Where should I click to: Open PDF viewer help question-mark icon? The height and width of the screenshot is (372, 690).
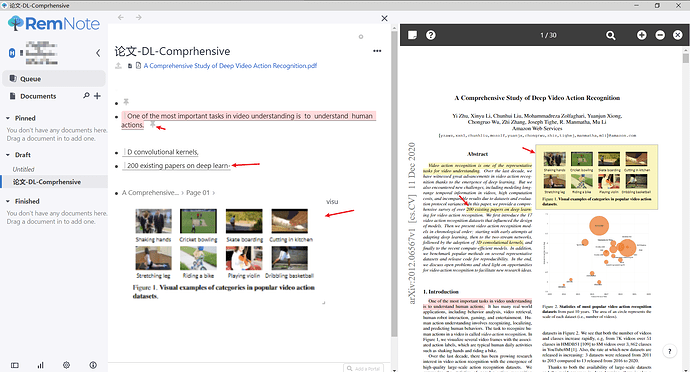(x=431, y=35)
